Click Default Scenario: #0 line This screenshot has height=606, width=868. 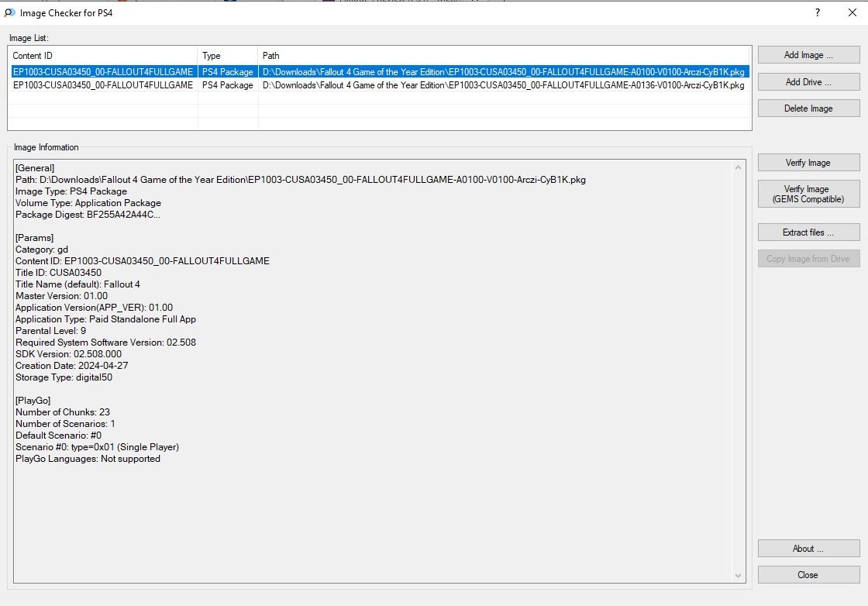click(58, 436)
